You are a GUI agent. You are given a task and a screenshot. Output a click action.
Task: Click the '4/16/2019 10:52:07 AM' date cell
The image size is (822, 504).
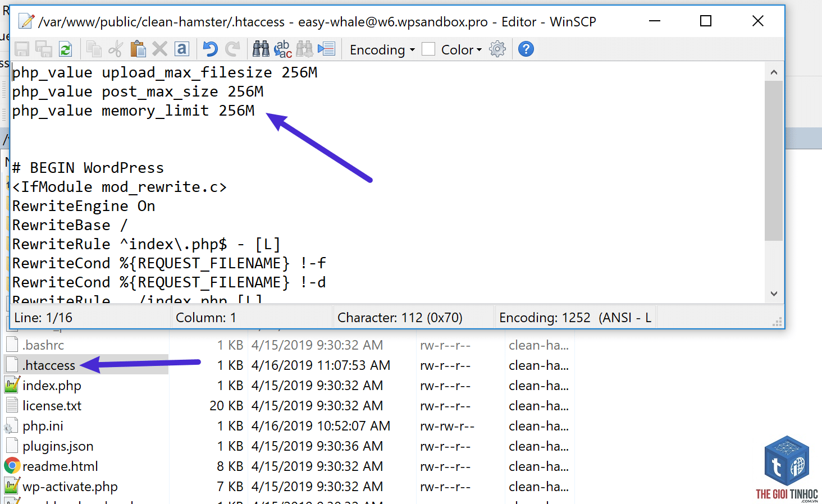(321, 426)
